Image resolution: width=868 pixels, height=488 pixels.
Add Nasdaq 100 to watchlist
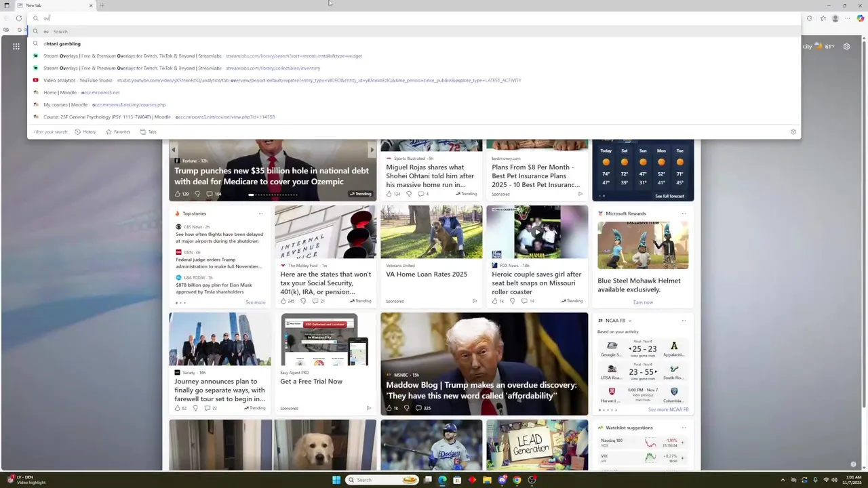682,442
